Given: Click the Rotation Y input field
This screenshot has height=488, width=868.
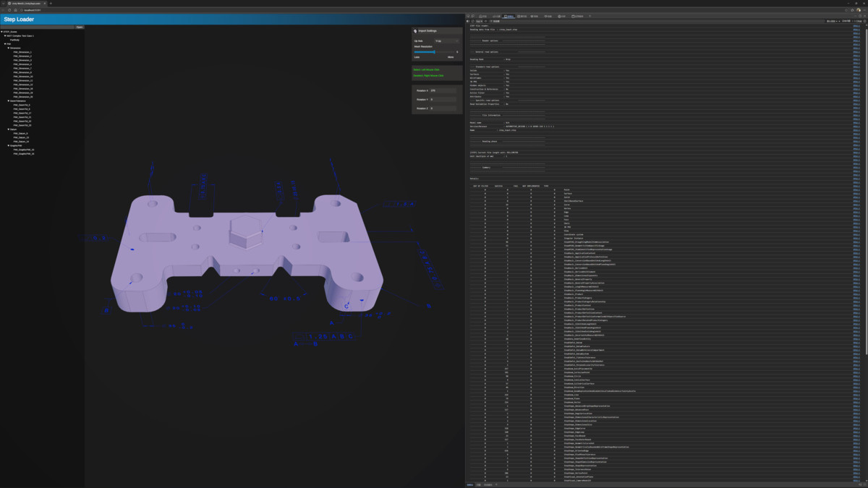Looking at the screenshot, I should pyautogui.click(x=443, y=99).
